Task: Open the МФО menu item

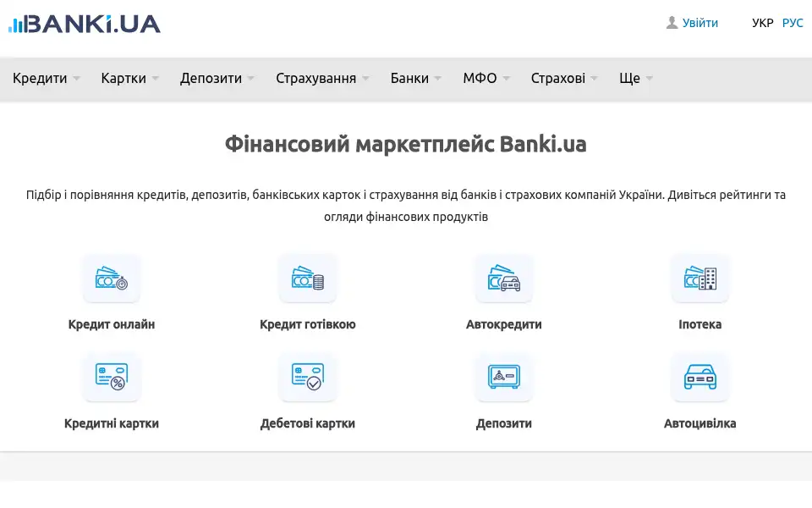Action: (x=480, y=78)
